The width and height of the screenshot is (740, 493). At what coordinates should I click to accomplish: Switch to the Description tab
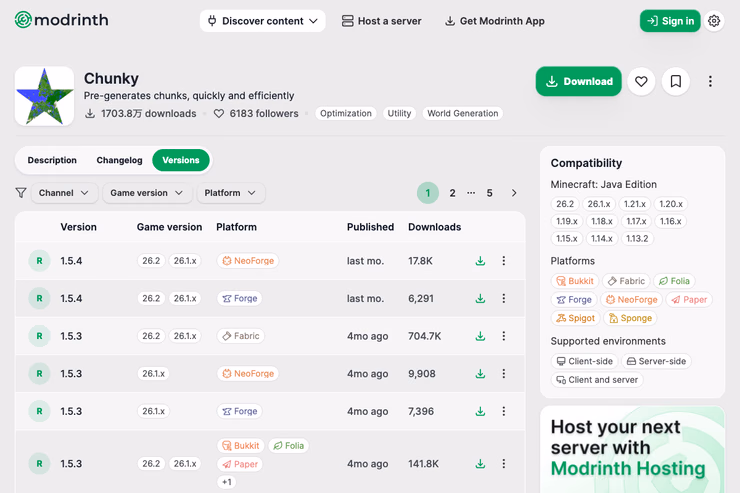pos(52,160)
